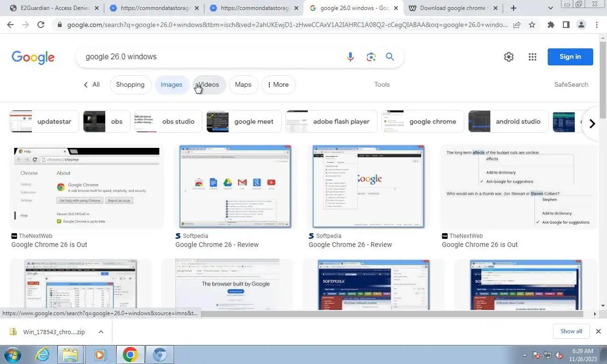607x364 pixels.
Task: Show all downloads
Action: pos(571,331)
